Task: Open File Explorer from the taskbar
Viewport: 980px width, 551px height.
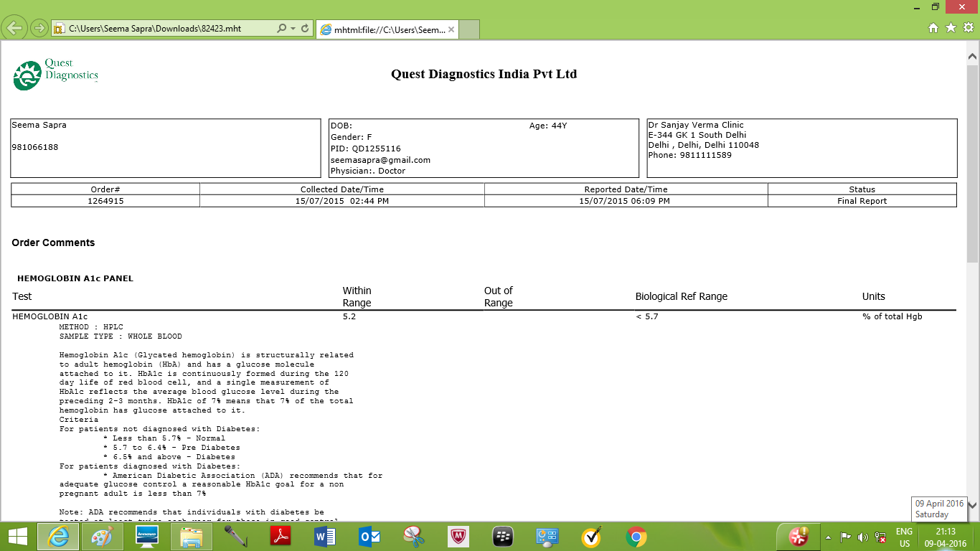Action: click(x=192, y=537)
